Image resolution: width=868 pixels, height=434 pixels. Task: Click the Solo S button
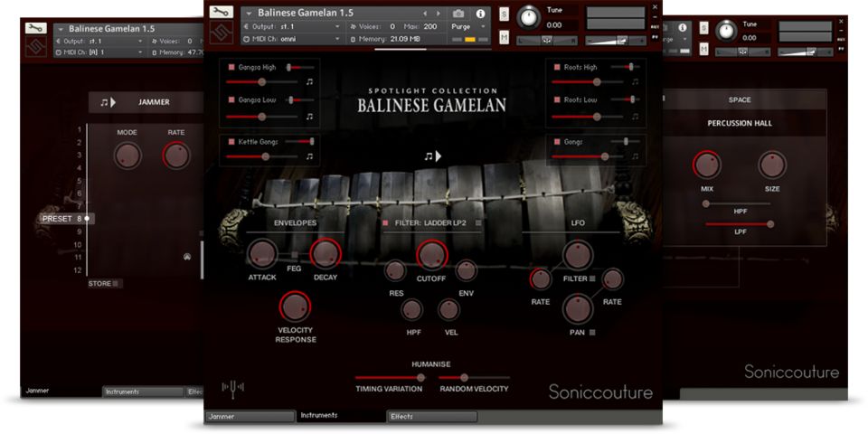[504, 14]
